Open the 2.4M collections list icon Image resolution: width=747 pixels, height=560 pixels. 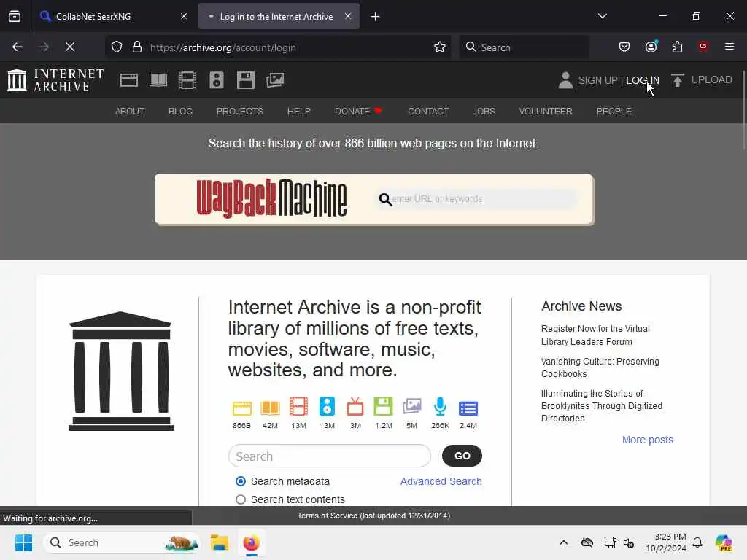pyautogui.click(x=468, y=408)
